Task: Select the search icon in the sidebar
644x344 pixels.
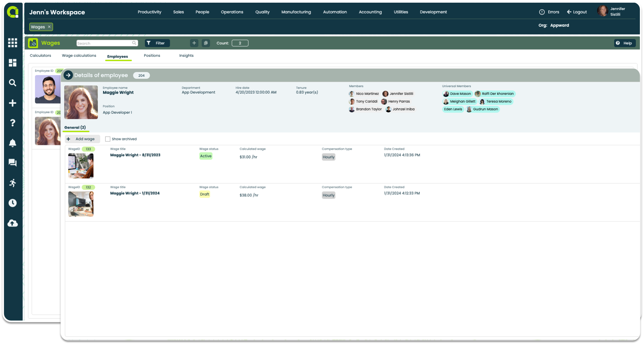Action: 13,82
